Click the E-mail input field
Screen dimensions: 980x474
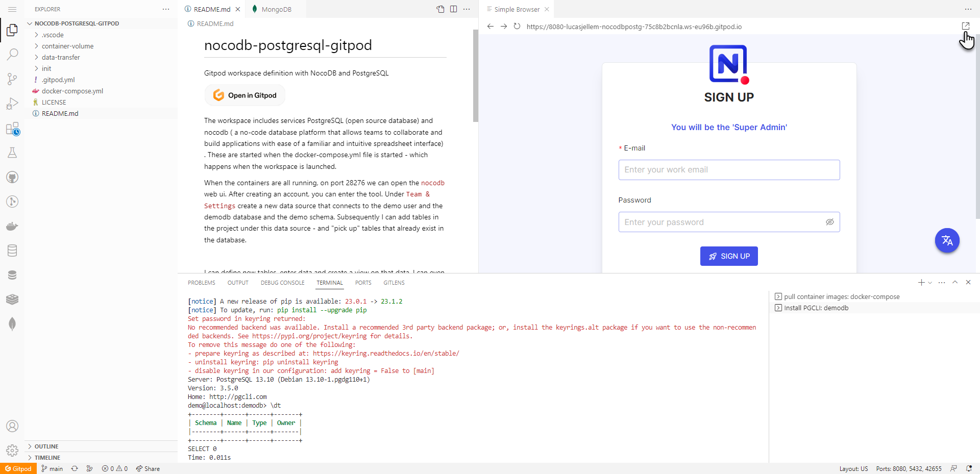(x=729, y=170)
